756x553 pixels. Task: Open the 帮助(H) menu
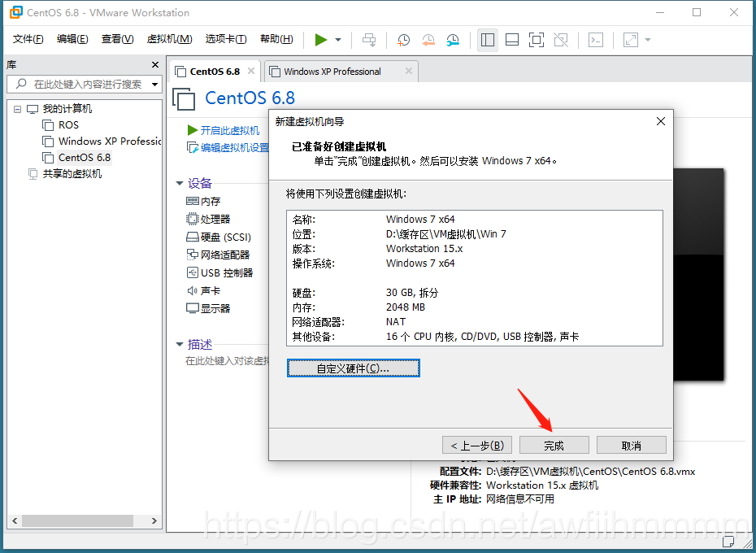(276, 39)
